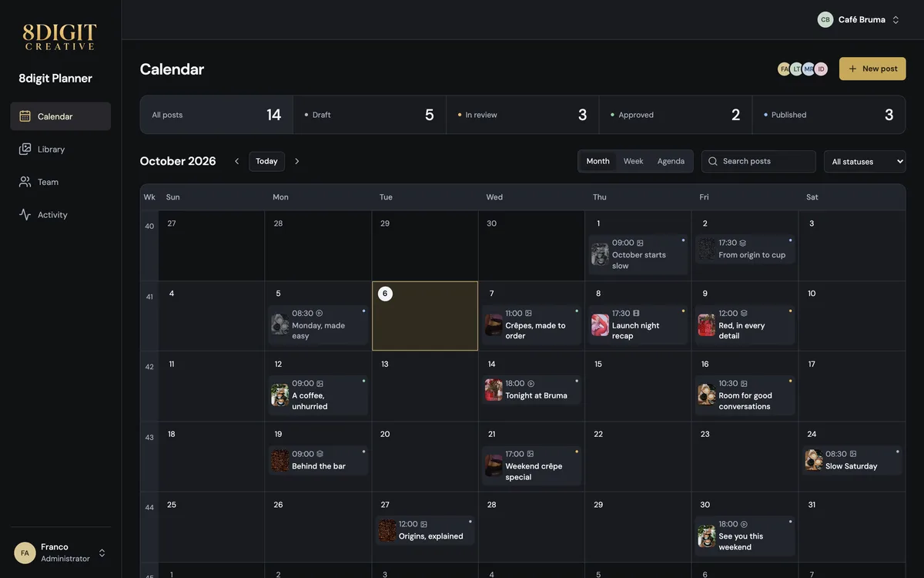Open the All statuses dropdown
The image size is (924, 578).
pyautogui.click(x=865, y=161)
